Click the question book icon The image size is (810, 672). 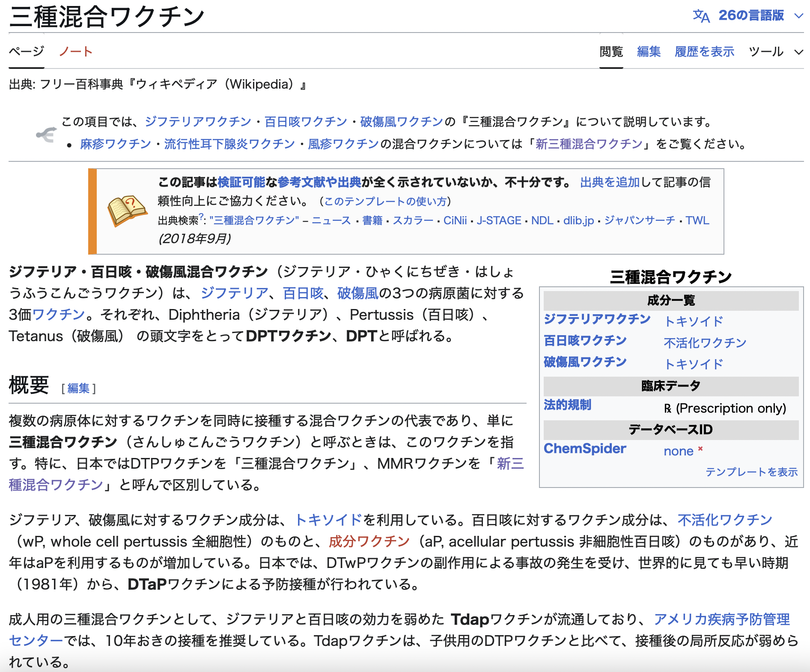tap(127, 211)
